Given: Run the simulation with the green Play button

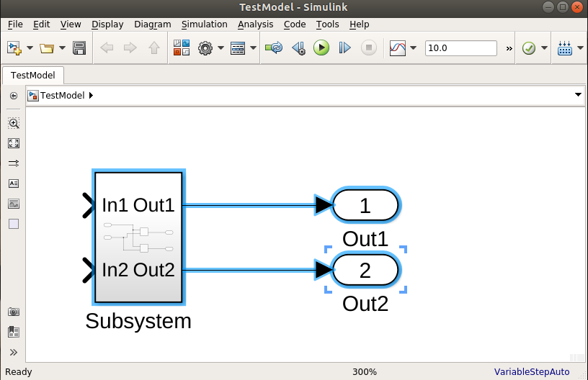Looking at the screenshot, I should [x=321, y=48].
